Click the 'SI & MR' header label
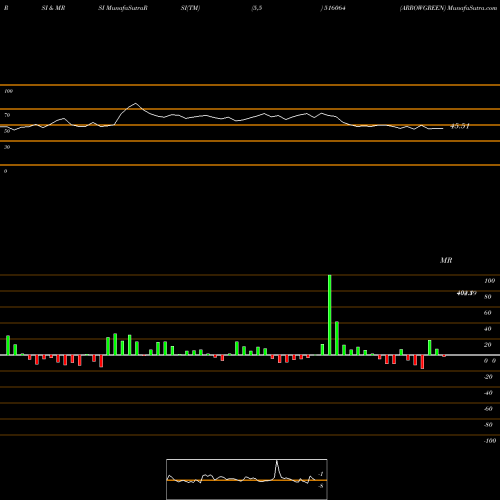500x500 pixels. [53, 8]
